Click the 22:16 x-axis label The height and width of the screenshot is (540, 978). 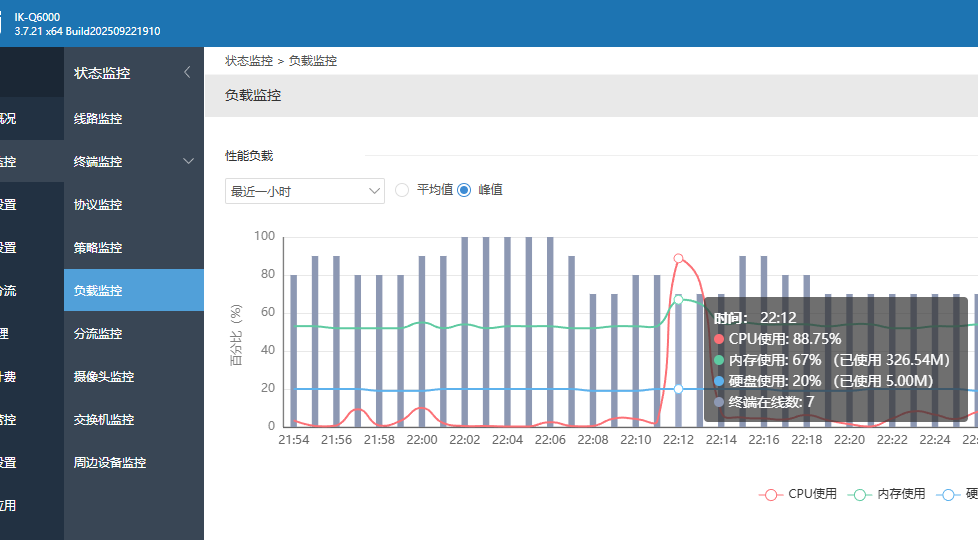pyautogui.click(x=764, y=440)
